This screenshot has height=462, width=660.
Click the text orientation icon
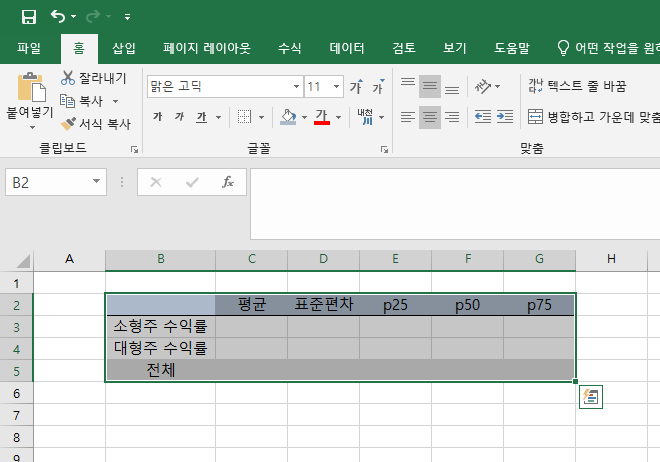click(x=482, y=86)
